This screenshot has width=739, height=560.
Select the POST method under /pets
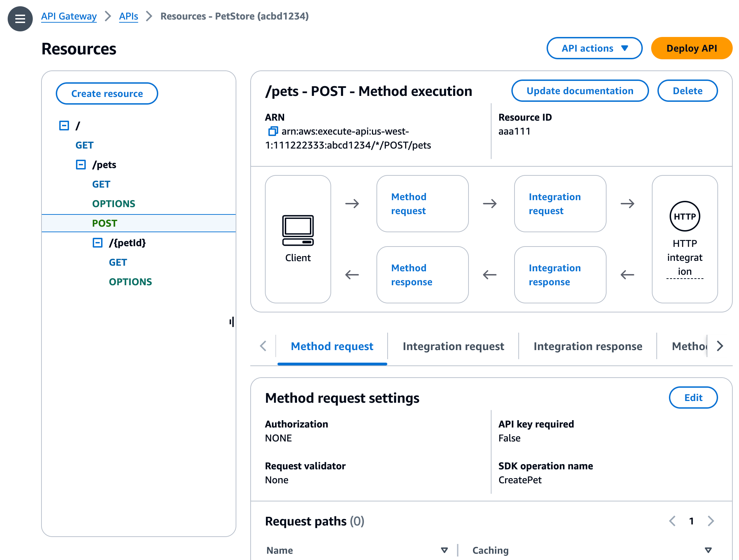[x=105, y=223]
